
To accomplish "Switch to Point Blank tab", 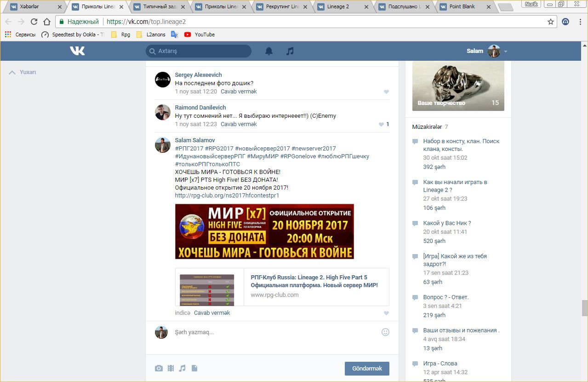I will (466, 7).
